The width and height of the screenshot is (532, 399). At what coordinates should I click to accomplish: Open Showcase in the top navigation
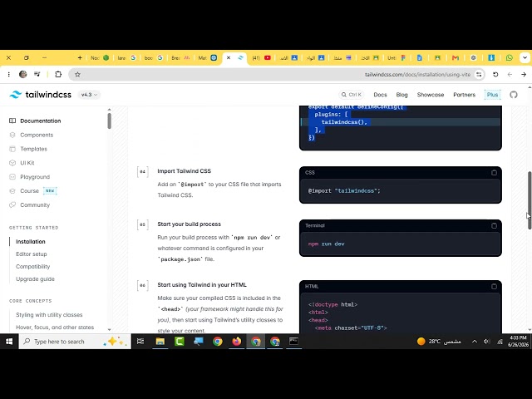(431, 95)
